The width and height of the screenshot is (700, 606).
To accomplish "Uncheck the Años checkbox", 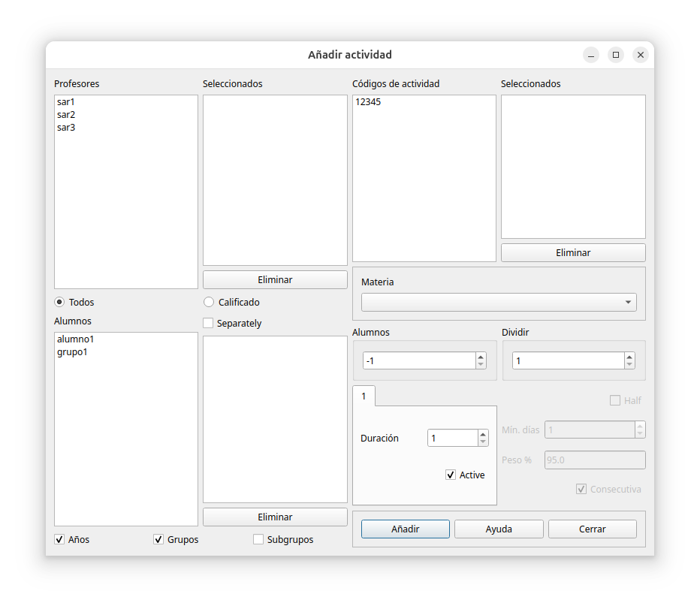I will point(60,539).
